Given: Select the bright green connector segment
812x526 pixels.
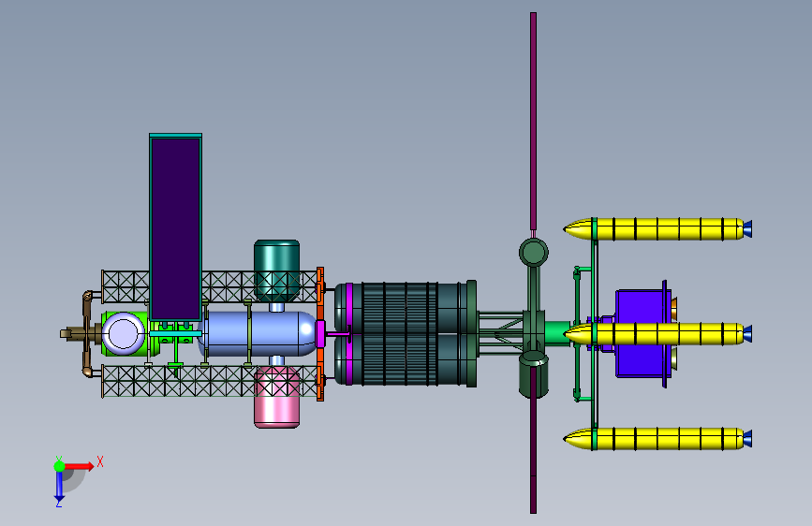Looking at the screenshot, I should 557,332.
